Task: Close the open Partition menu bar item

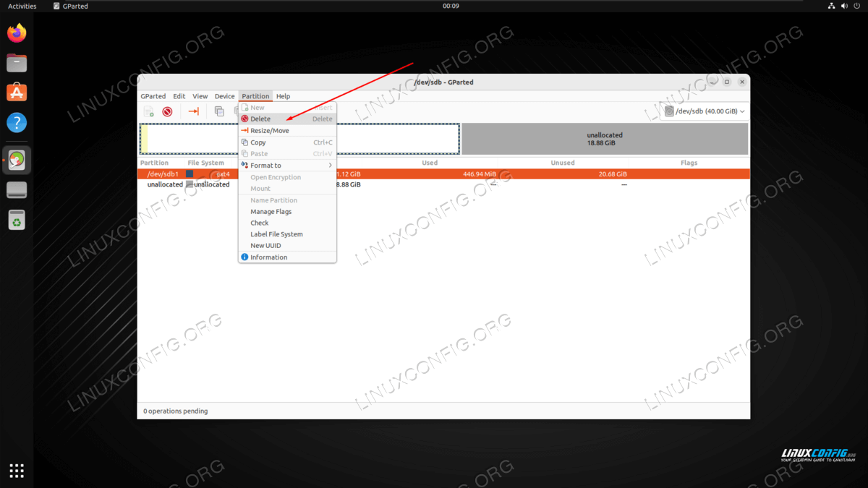Action: click(x=255, y=96)
